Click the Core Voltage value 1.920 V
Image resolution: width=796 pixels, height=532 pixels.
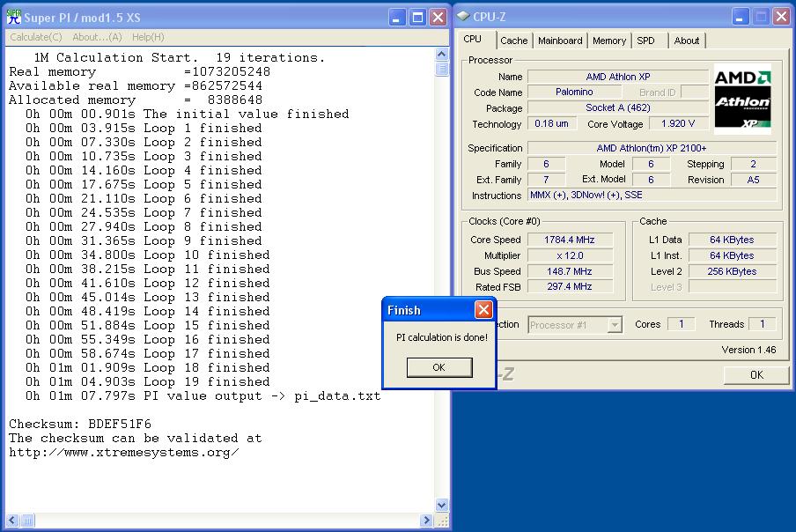[678, 123]
